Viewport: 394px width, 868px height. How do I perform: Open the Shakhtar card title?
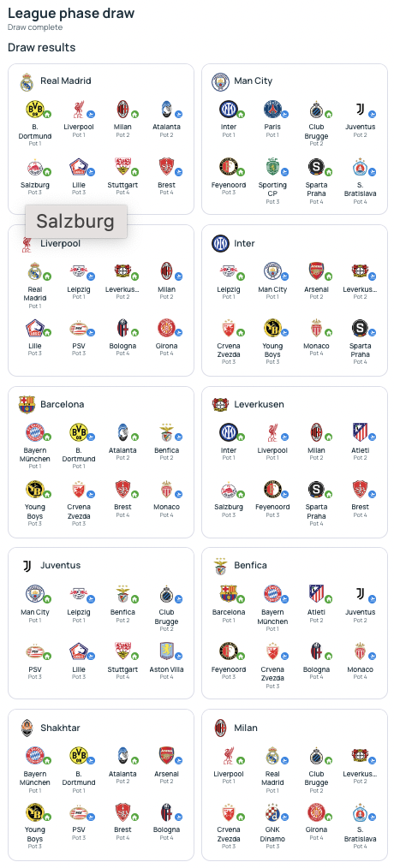60,728
